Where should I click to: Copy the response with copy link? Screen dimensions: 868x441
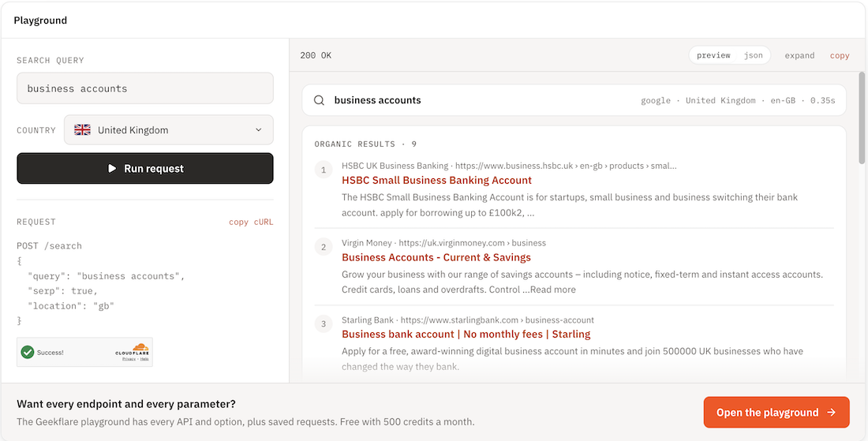pyautogui.click(x=840, y=55)
